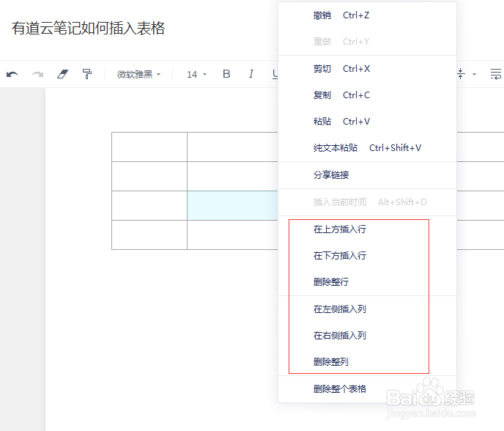
Task: Click the note title 有道云笔记如何插入表格
Action: 89,28
